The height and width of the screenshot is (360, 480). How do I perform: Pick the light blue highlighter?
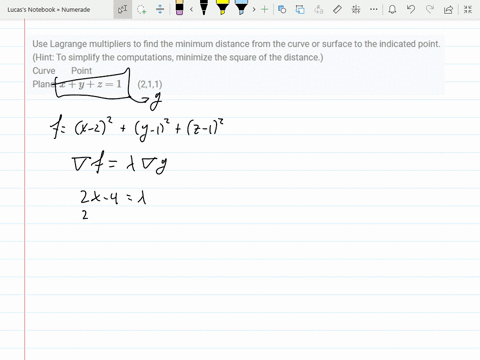coord(241,8)
